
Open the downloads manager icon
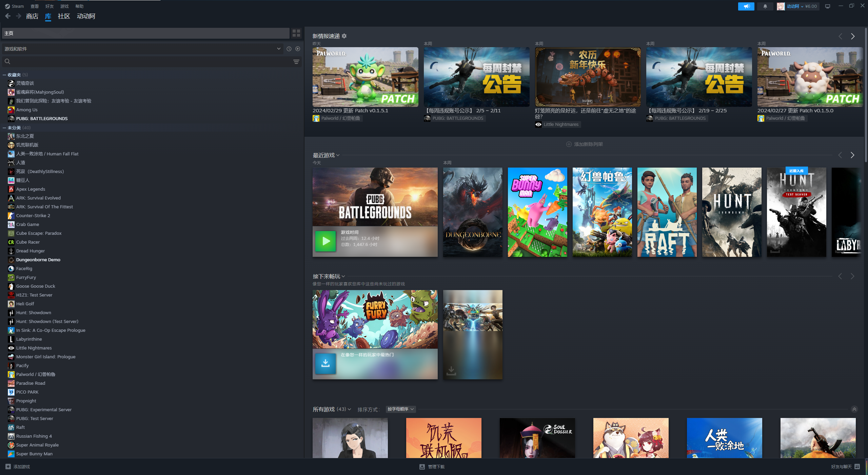tap(422, 467)
